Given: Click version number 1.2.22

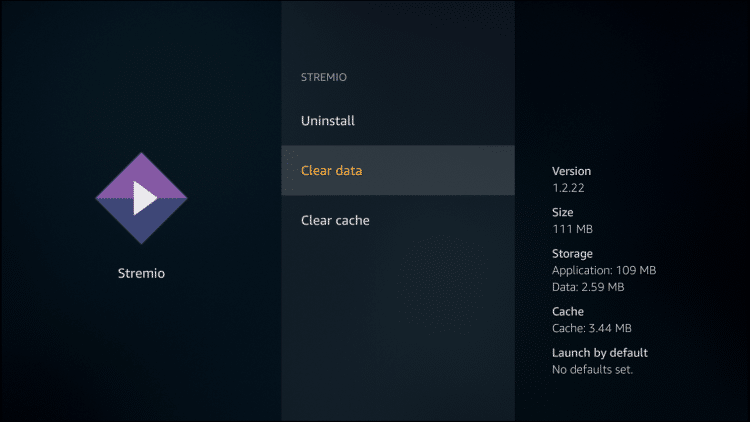Looking at the screenshot, I should pos(568,188).
